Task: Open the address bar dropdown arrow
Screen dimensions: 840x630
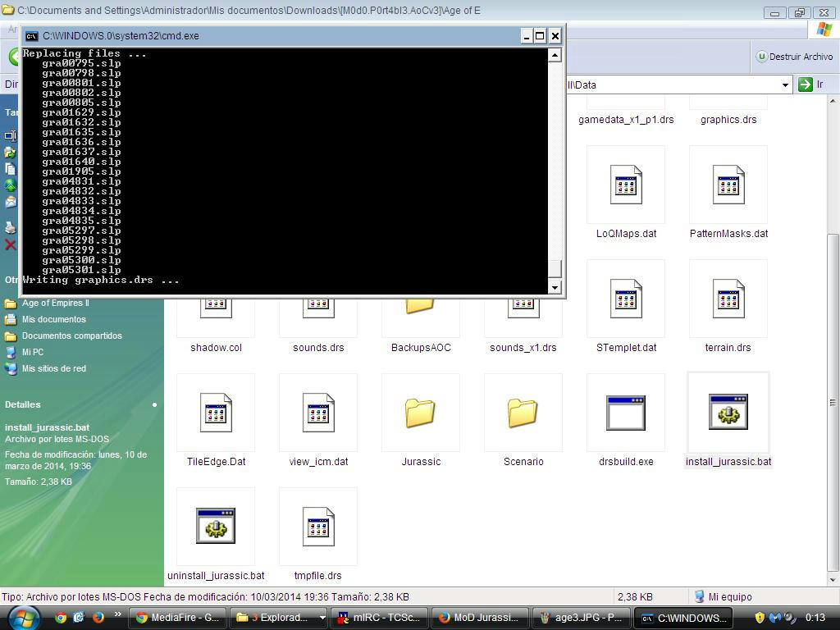Action: point(785,85)
